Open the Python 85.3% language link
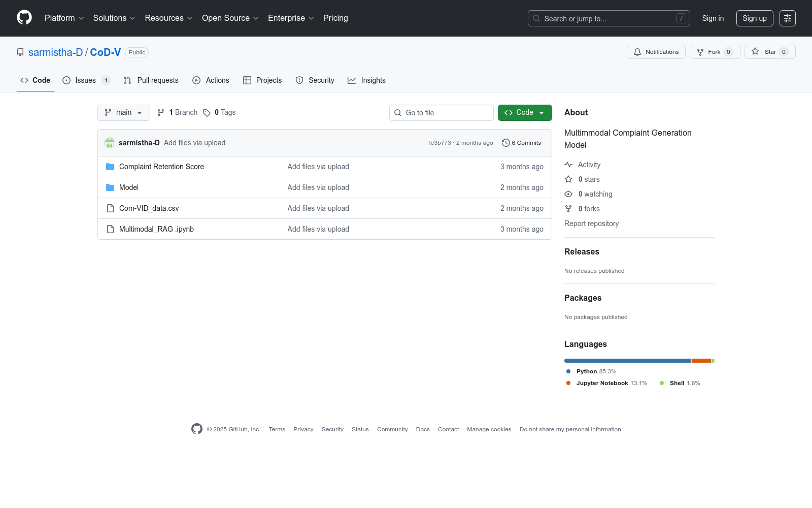The width and height of the screenshot is (812, 508). (591, 371)
